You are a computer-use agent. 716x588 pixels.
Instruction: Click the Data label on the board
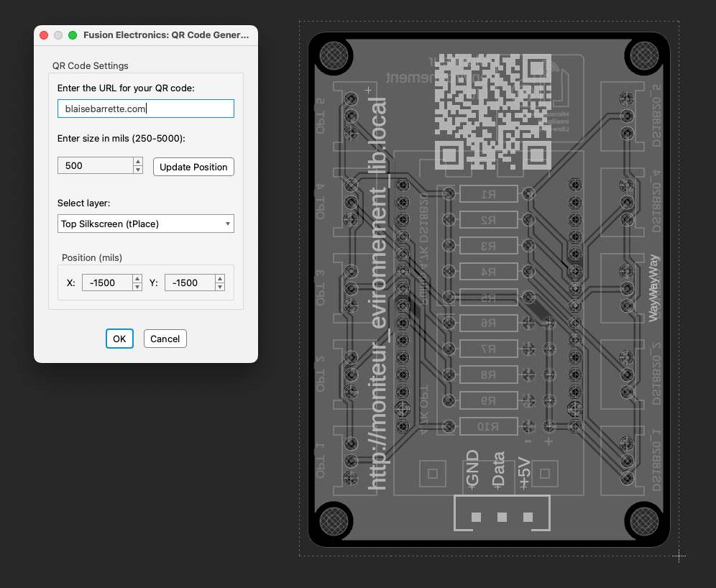click(498, 470)
